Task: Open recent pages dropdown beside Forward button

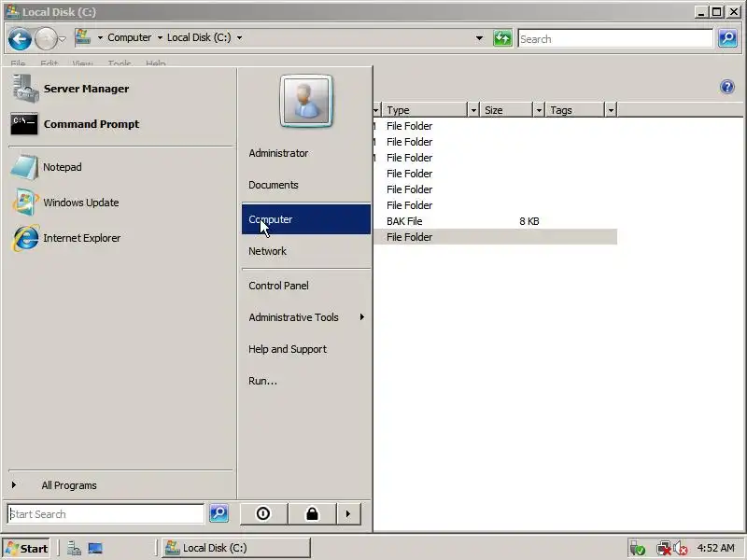Action: pyautogui.click(x=63, y=38)
